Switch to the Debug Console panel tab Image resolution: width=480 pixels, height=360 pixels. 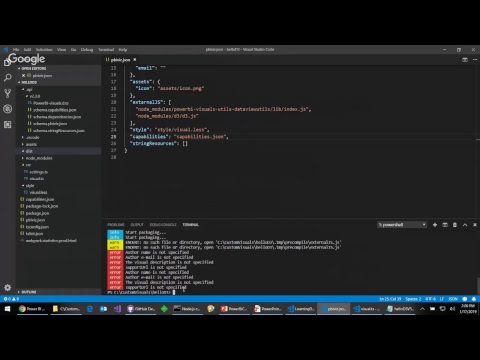point(163,225)
